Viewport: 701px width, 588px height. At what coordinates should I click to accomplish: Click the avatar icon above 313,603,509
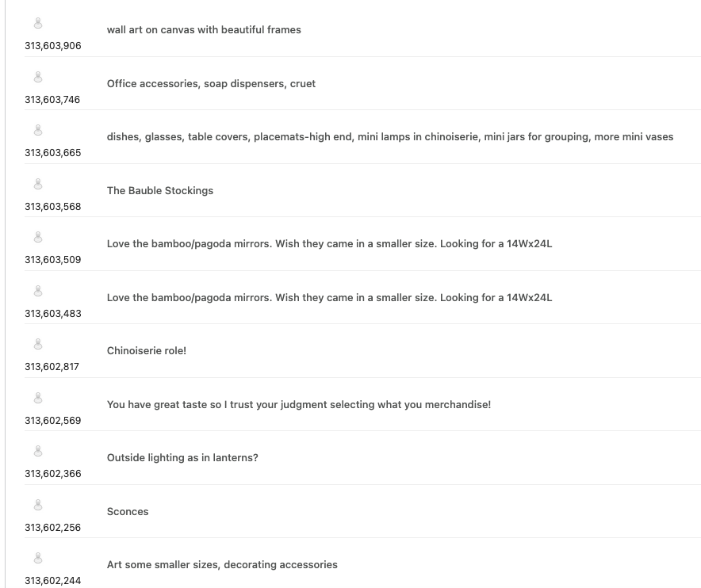[38, 238]
